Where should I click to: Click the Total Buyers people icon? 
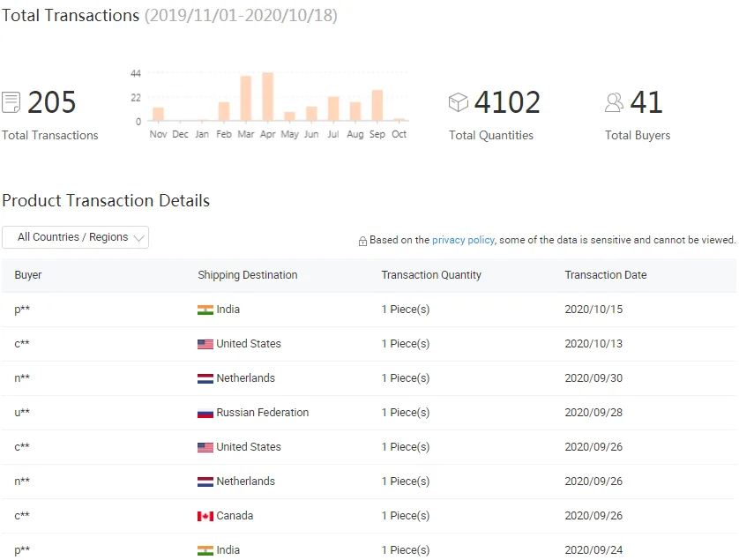[614, 102]
